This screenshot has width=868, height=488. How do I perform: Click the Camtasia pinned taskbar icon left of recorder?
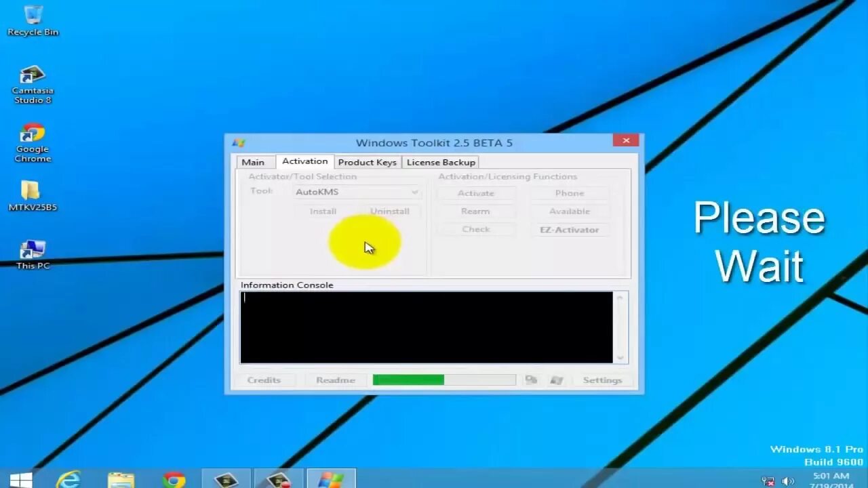[226, 479]
